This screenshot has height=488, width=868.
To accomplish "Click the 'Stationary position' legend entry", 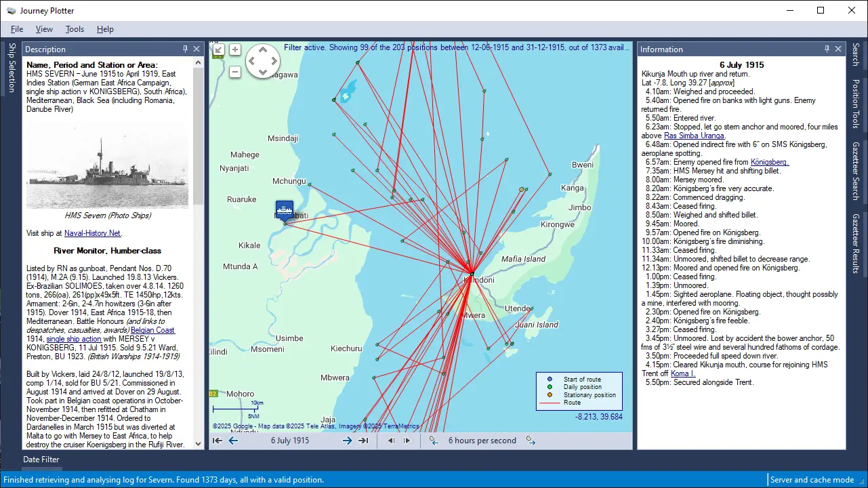I will pos(590,395).
